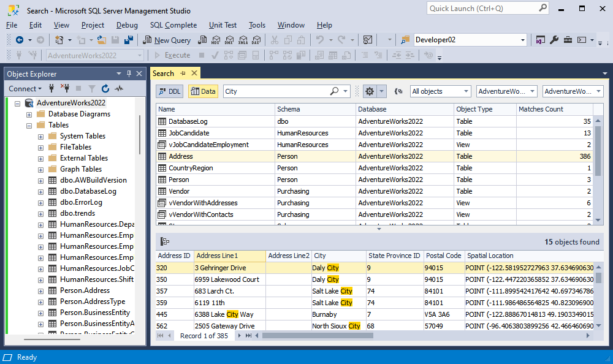The image size is (613, 364).
Task: Click the Execute button
Action: click(x=172, y=55)
